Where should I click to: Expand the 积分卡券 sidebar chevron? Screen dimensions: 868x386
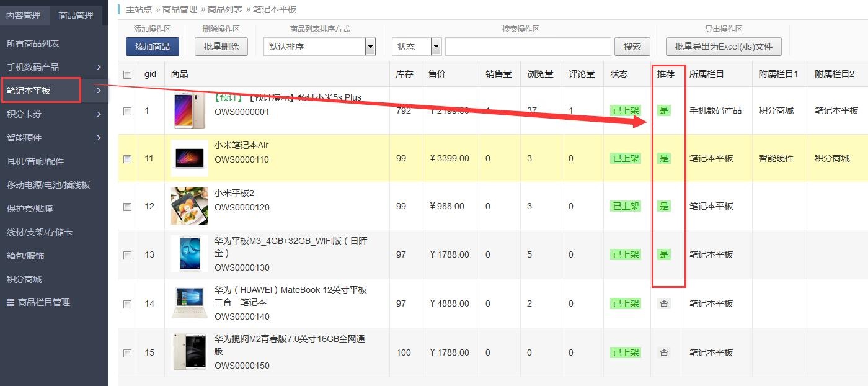pos(99,114)
